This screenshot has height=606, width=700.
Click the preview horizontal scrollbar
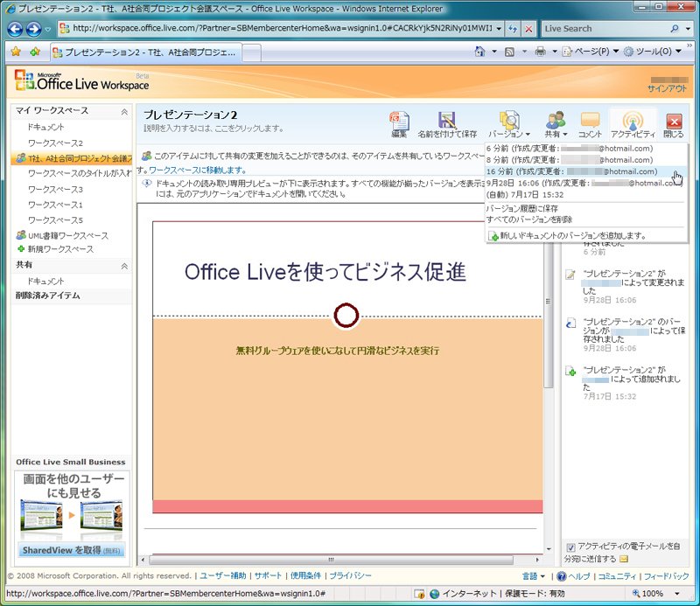point(331,560)
